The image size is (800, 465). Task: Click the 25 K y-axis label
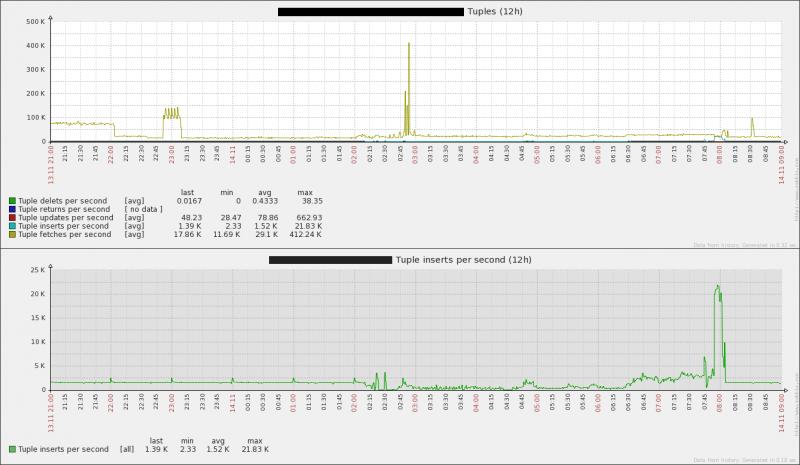38,270
